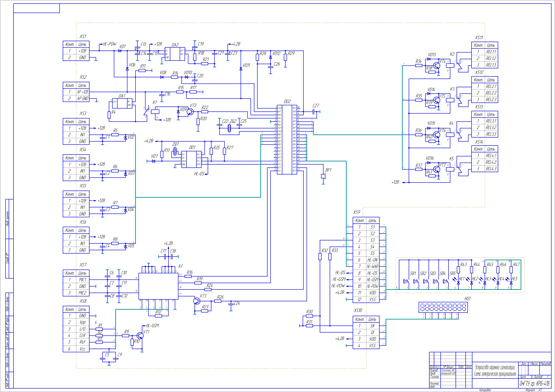Select the XS8 connector heading
The width and height of the screenshot is (555, 392).
click(83, 301)
